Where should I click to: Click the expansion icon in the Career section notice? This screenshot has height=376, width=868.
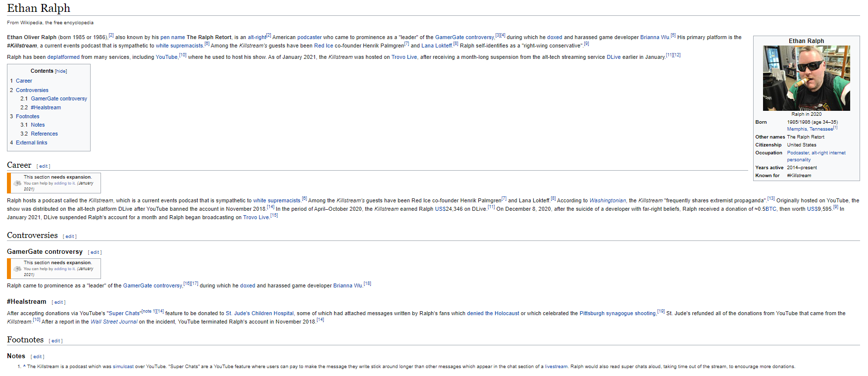pos(17,183)
